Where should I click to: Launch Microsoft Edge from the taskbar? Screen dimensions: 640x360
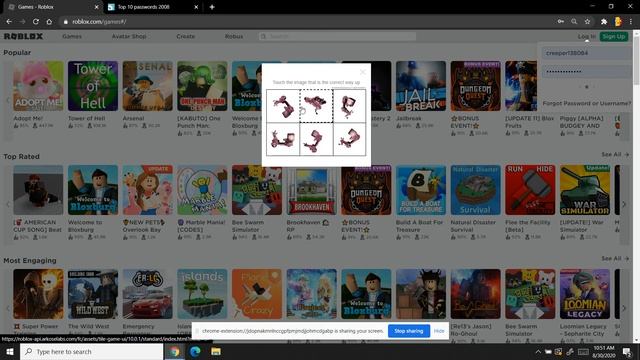[195, 351]
